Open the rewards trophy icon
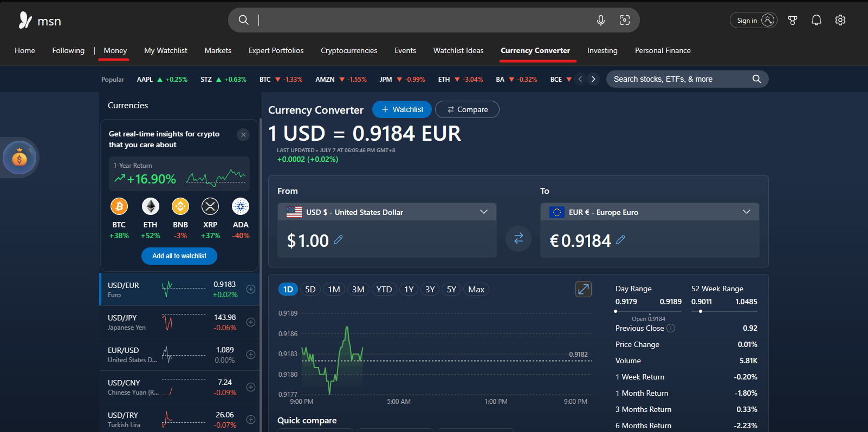The width and height of the screenshot is (868, 432). [793, 20]
